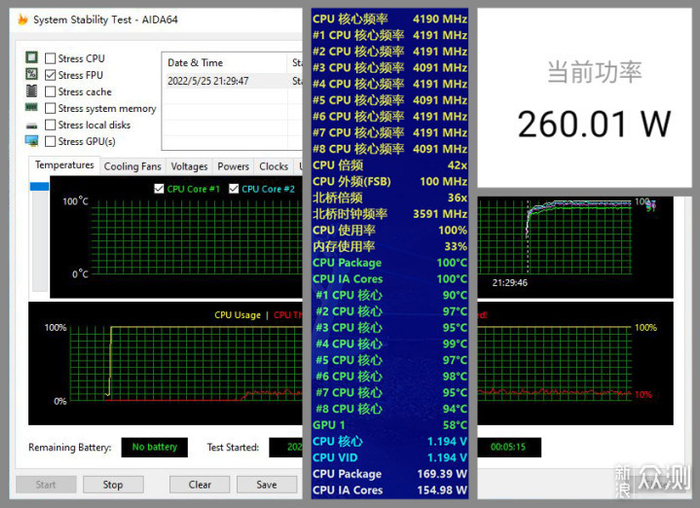Click the Clear button
The height and width of the screenshot is (508, 700).
pyautogui.click(x=200, y=485)
